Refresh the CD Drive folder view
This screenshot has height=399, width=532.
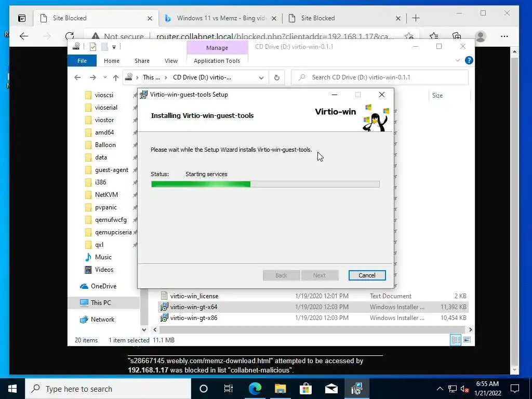(277, 78)
